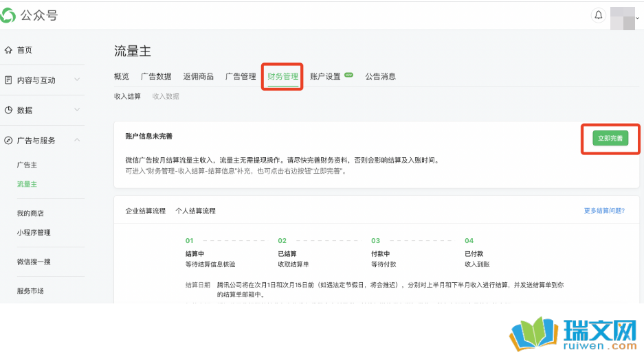Go to the 账户设置 tab

pyautogui.click(x=325, y=76)
